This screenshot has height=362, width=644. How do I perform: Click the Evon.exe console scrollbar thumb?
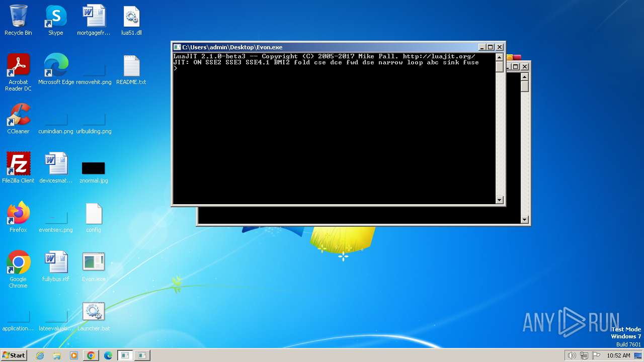click(x=499, y=66)
